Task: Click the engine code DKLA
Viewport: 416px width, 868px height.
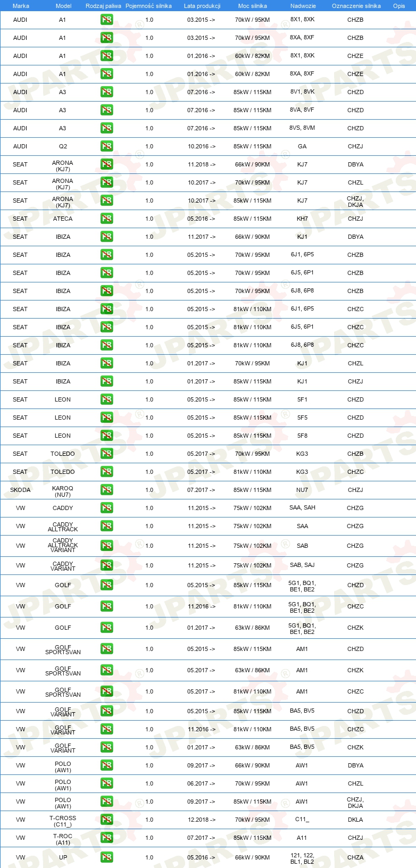Action: 355,820
